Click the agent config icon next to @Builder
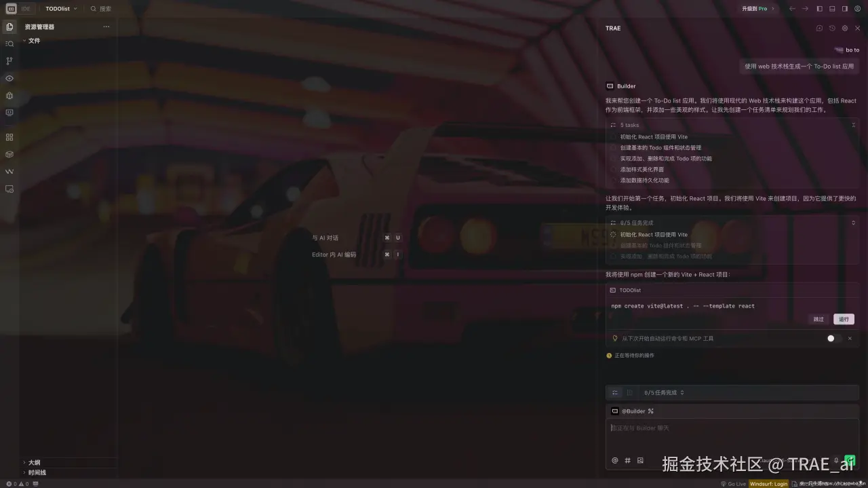The width and height of the screenshot is (868, 488). pyautogui.click(x=651, y=411)
